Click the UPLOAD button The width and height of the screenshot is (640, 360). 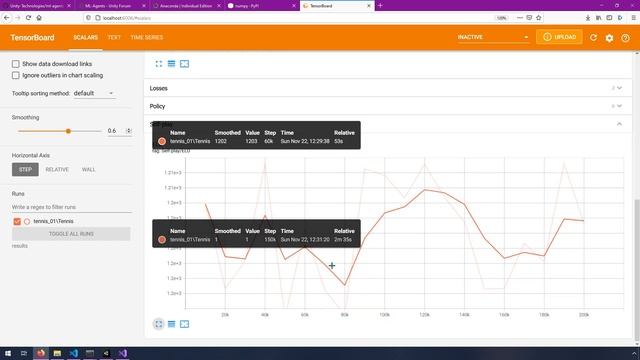point(559,37)
